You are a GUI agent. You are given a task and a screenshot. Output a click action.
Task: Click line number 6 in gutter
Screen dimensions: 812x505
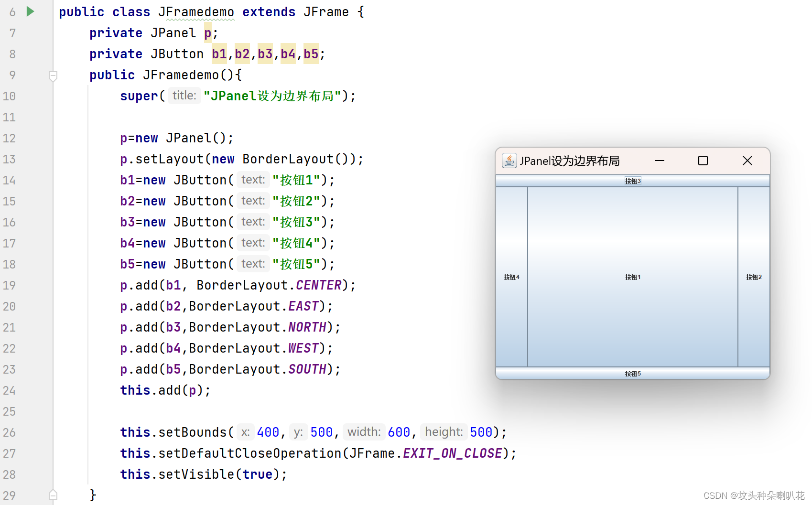point(12,12)
